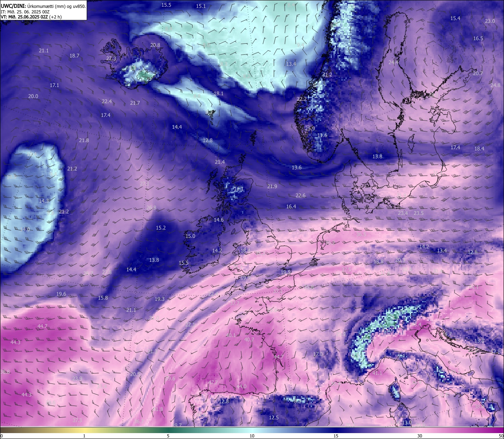Click the '5' tick label on the color scale
This screenshot has width=504, height=439.
168,436
